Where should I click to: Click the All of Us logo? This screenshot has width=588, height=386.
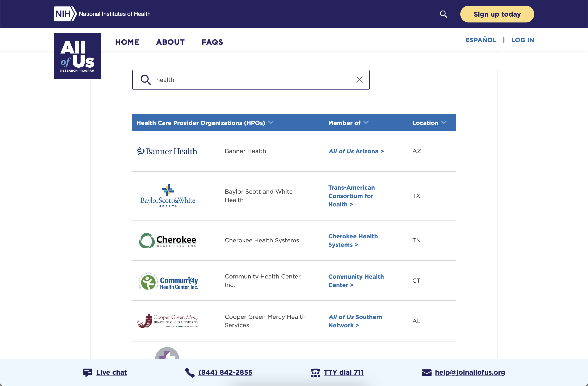click(77, 56)
